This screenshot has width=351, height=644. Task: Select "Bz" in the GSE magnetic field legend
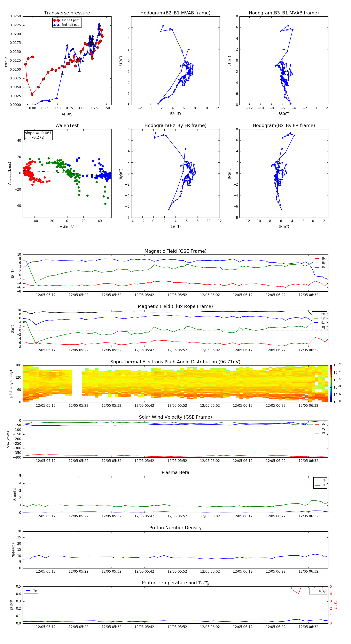(320, 267)
